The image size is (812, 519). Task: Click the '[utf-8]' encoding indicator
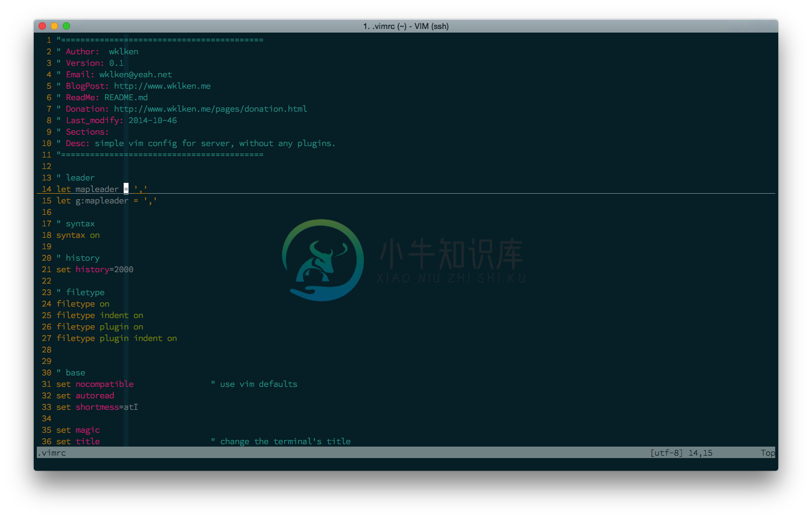(667, 453)
